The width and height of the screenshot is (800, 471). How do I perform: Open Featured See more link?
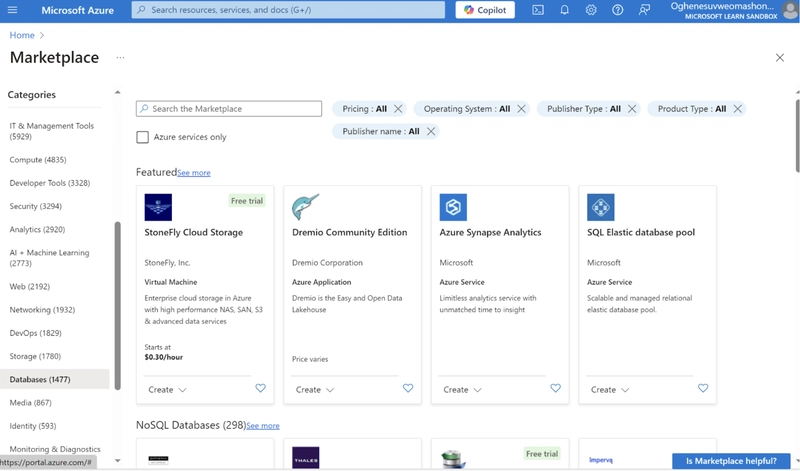(x=193, y=173)
